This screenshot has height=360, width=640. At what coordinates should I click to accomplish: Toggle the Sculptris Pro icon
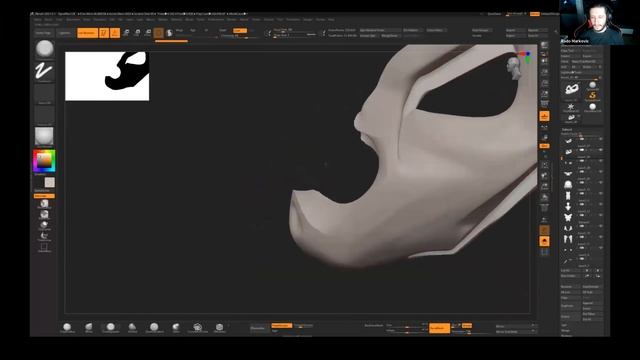(169, 33)
